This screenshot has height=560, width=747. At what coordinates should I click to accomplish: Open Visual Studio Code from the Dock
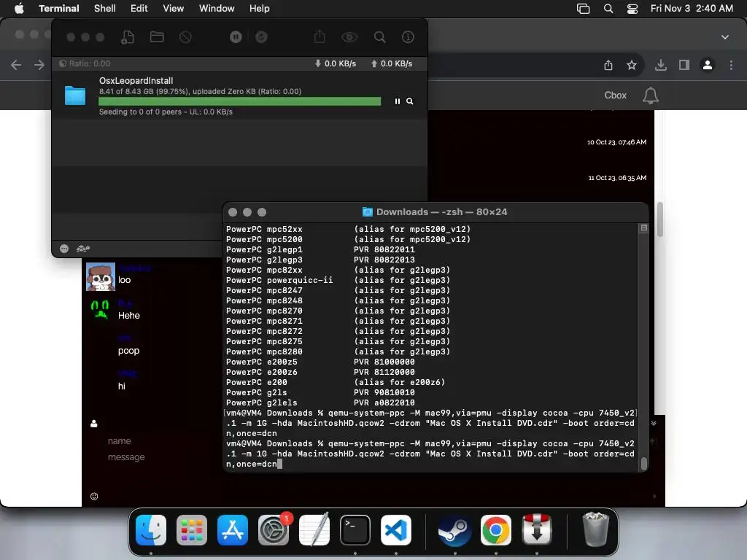tap(396, 530)
